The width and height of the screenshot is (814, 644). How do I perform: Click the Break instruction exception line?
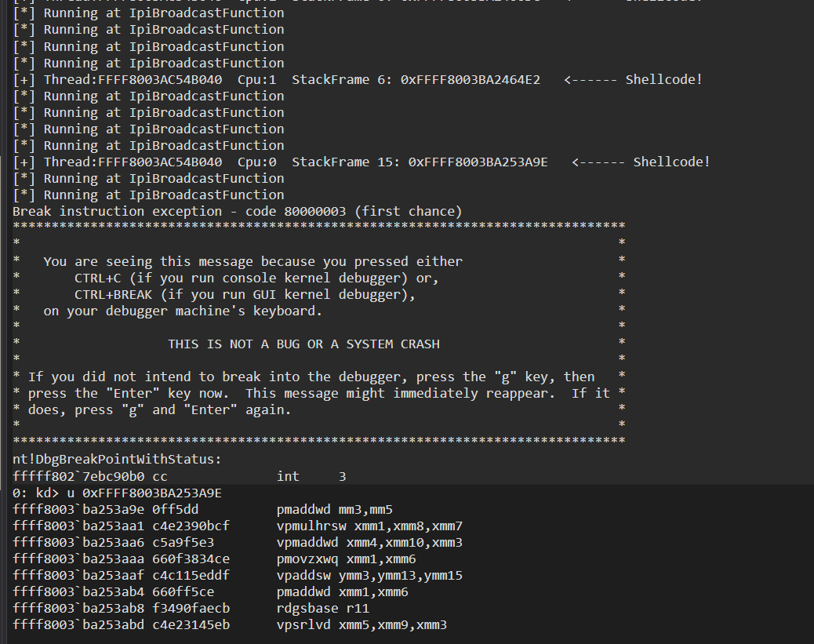pos(237,211)
